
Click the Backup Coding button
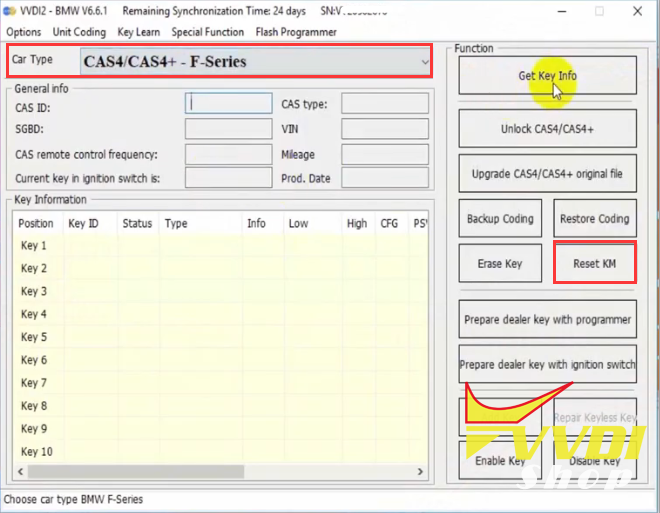pyautogui.click(x=500, y=219)
